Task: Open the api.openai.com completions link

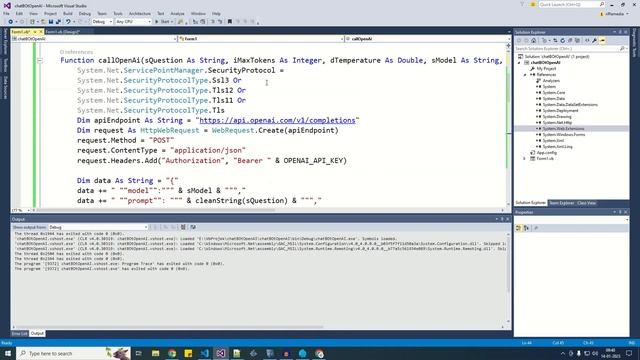Action: tap(277, 120)
